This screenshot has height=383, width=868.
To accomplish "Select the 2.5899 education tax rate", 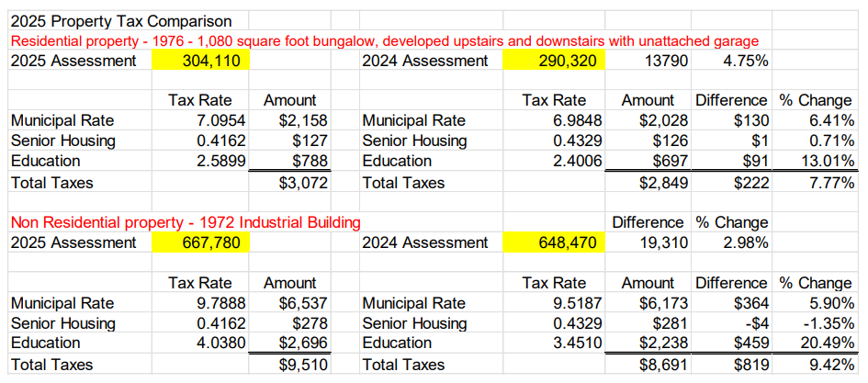I will (221, 161).
